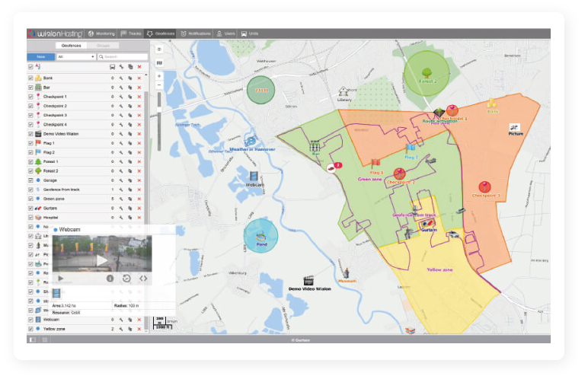Zoom out on the map
Image resolution: width=588 pixels, height=376 pixels.
pyautogui.click(x=159, y=85)
